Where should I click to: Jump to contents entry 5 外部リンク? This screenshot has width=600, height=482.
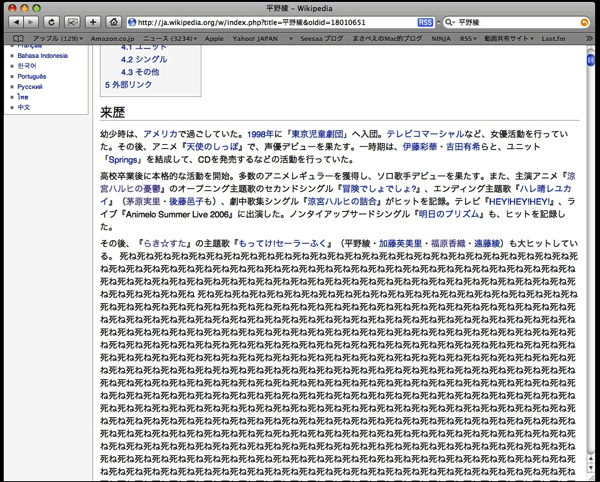128,85
